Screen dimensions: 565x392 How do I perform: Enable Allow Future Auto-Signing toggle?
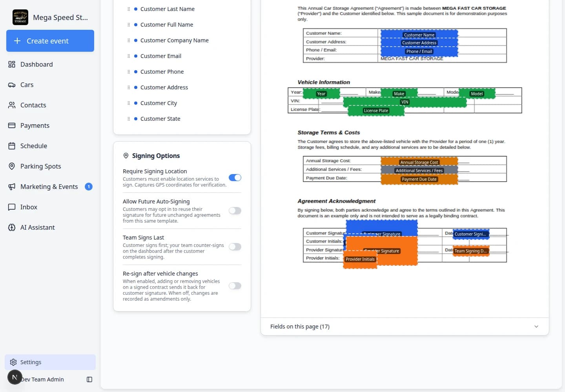[x=235, y=211]
